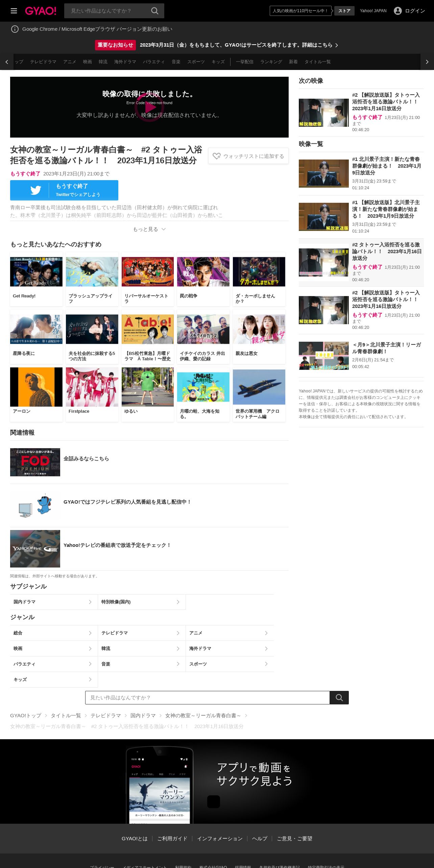This screenshot has width=434, height=868.
Task: Open 国内ドラマ subgenre chevron row
Action: [54, 602]
